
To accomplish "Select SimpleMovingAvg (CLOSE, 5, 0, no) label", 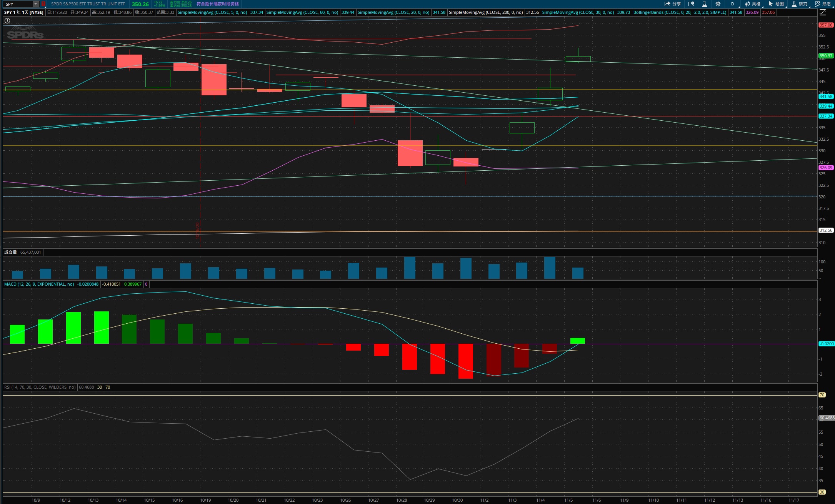I will (x=212, y=12).
